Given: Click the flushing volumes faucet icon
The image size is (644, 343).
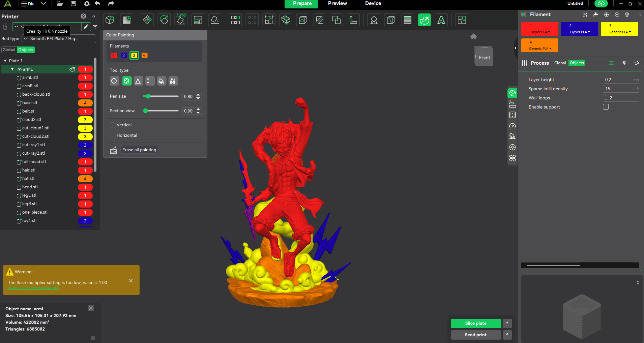Looking at the screenshot, I should point(595,14).
